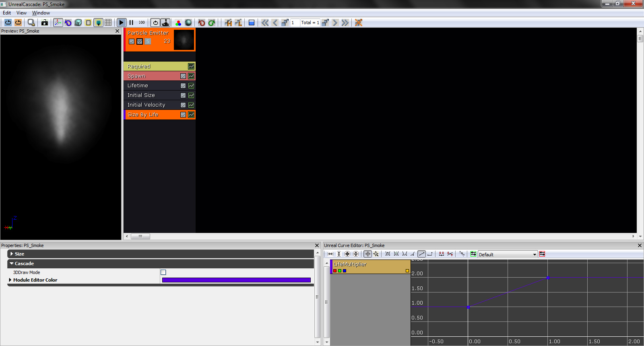The height and width of the screenshot is (346, 644).
Task: Click the green Redo arrow icon
Action: tap(212, 23)
